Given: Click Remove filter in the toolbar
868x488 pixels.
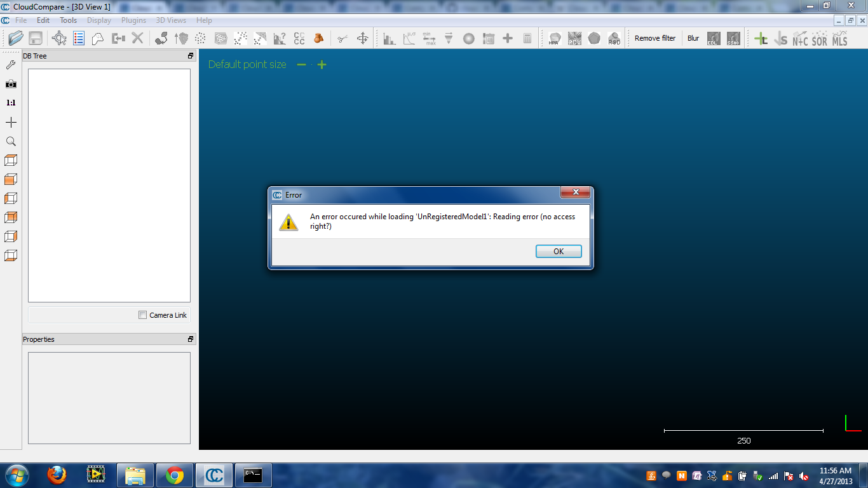Looking at the screenshot, I should 654,38.
